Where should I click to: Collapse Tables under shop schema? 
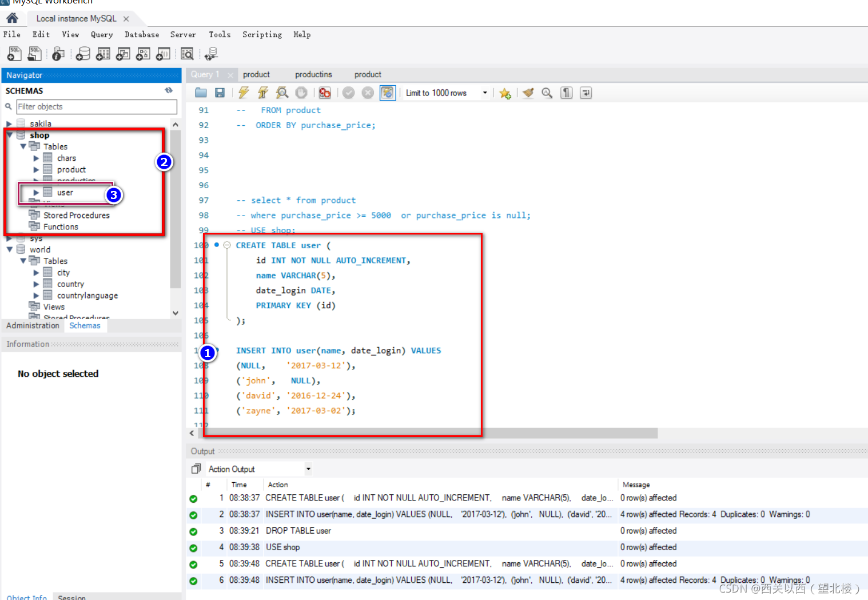coord(23,146)
